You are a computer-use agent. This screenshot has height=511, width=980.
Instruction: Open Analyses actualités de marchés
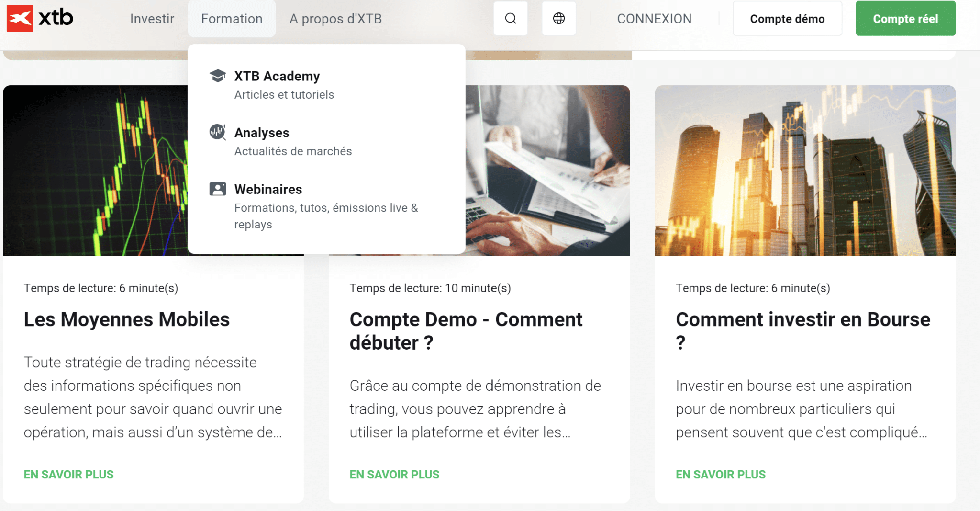[x=261, y=133]
